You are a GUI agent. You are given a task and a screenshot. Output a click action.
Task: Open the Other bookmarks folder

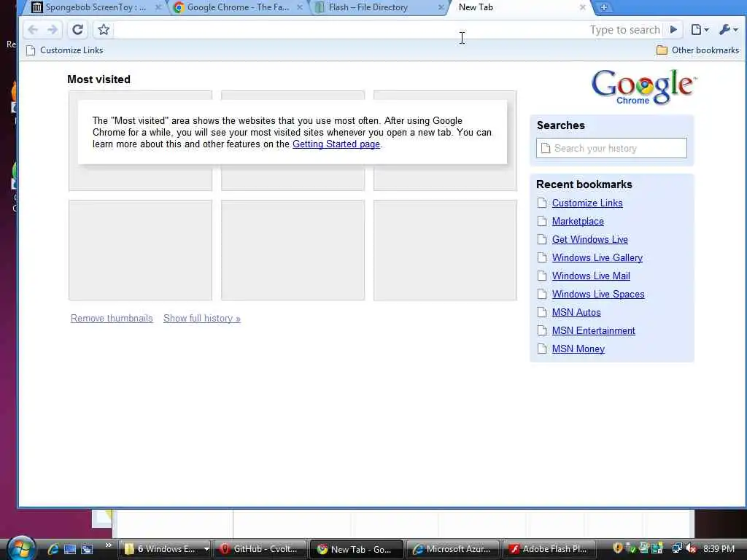(698, 50)
